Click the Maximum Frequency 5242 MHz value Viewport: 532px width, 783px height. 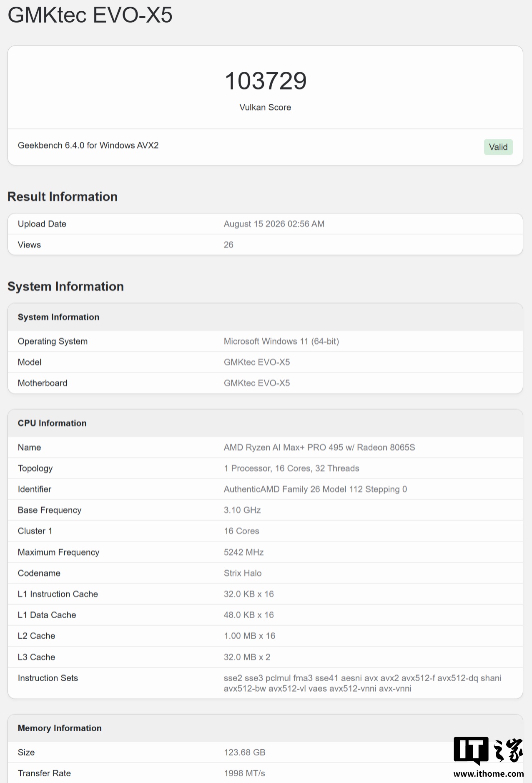(244, 552)
